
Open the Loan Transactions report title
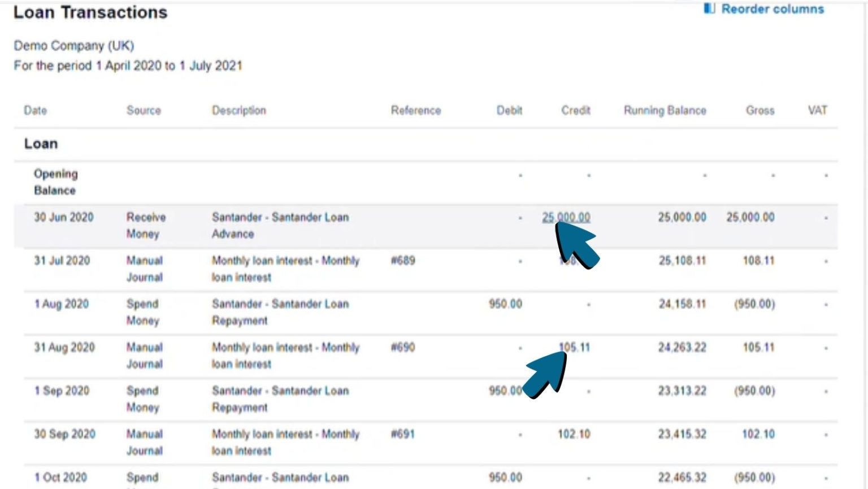pyautogui.click(x=91, y=12)
